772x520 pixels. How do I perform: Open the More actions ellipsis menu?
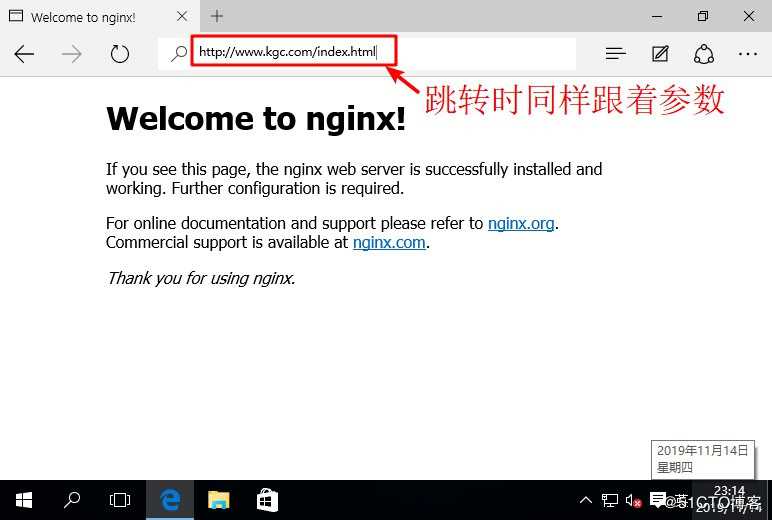click(748, 54)
